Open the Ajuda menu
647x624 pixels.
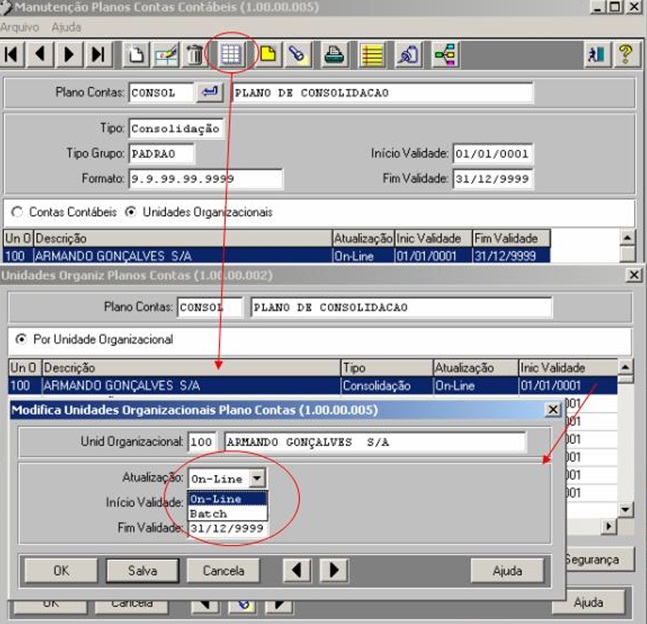[x=66, y=27]
